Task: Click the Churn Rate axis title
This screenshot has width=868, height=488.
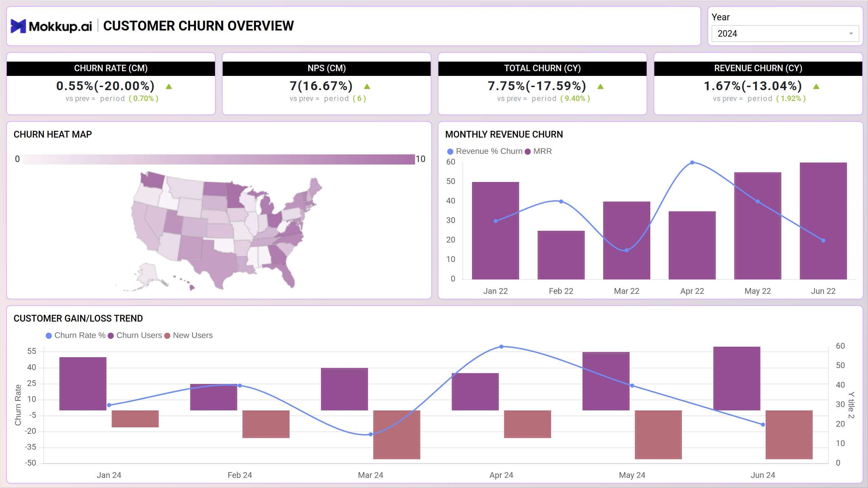Action: tap(18, 405)
